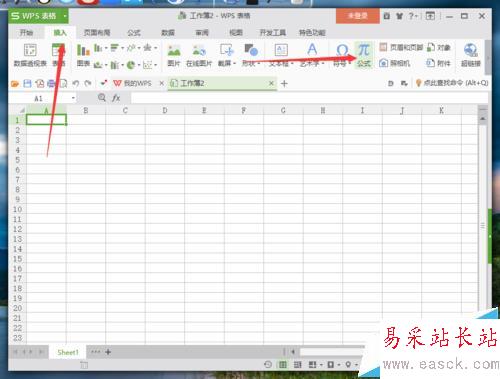The height and width of the screenshot is (379, 500).
Task: Click the pi Formula (公式) button
Action: [x=364, y=55]
